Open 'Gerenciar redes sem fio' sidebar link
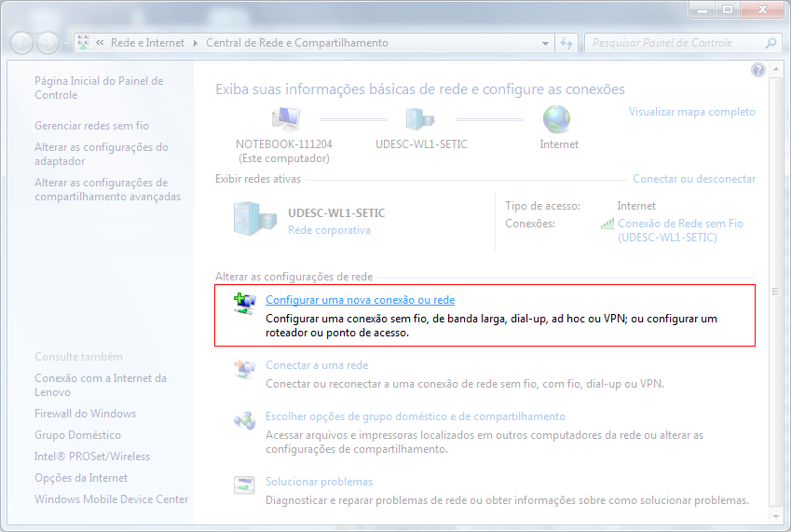The height and width of the screenshot is (532, 791). pos(91,126)
